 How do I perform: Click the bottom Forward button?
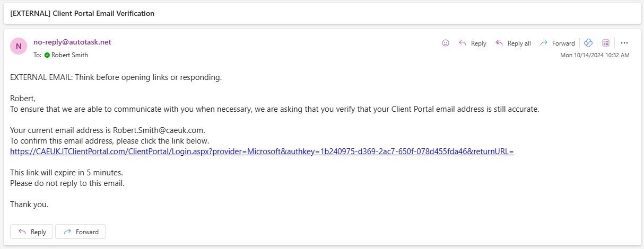tap(81, 232)
